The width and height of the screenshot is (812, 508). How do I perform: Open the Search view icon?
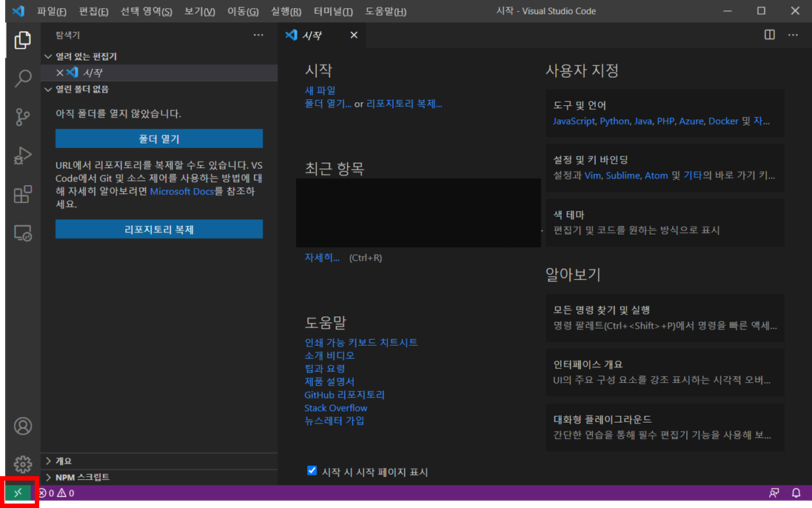[22, 78]
